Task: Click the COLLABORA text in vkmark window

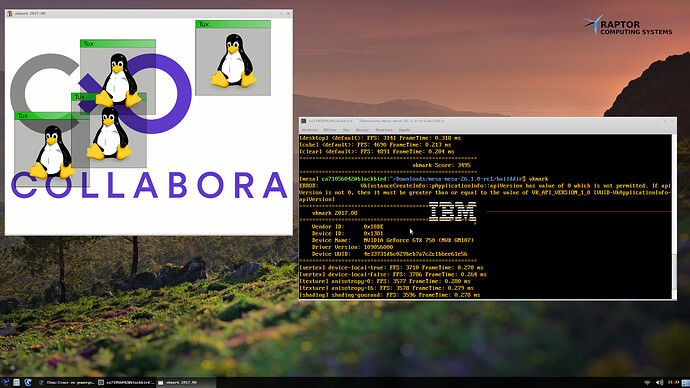Action: point(149,185)
